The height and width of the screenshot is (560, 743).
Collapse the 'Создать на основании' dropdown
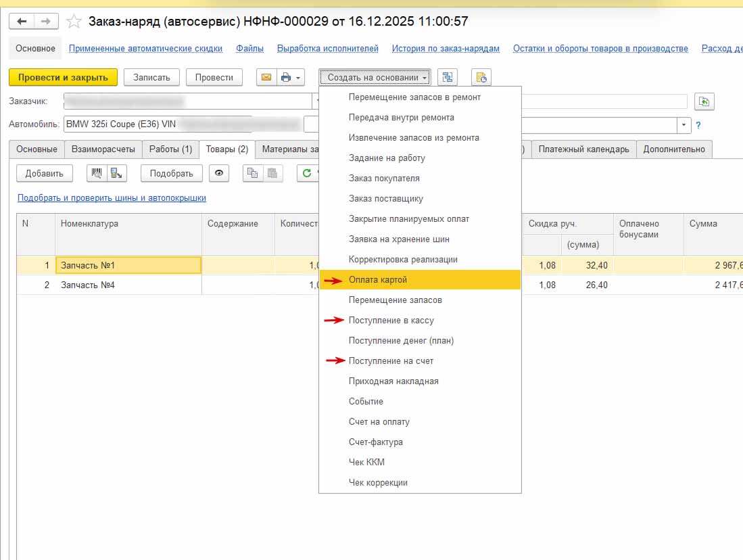click(x=377, y=77)
